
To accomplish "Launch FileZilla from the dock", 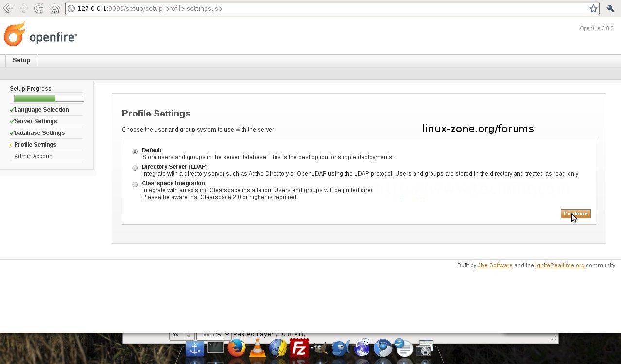I will (299, 348).
